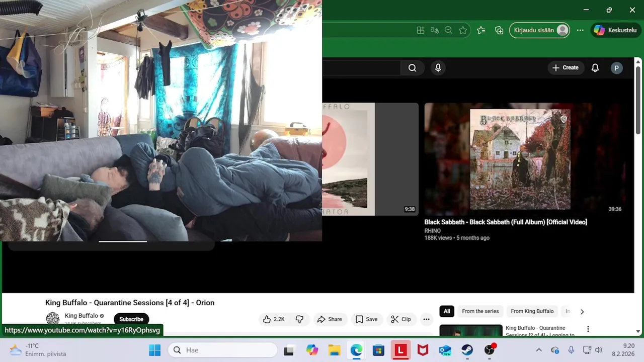The image size is (644, 362).
Task: Open Microsoft Store from taskbar
Action: [x=378, y=350]
